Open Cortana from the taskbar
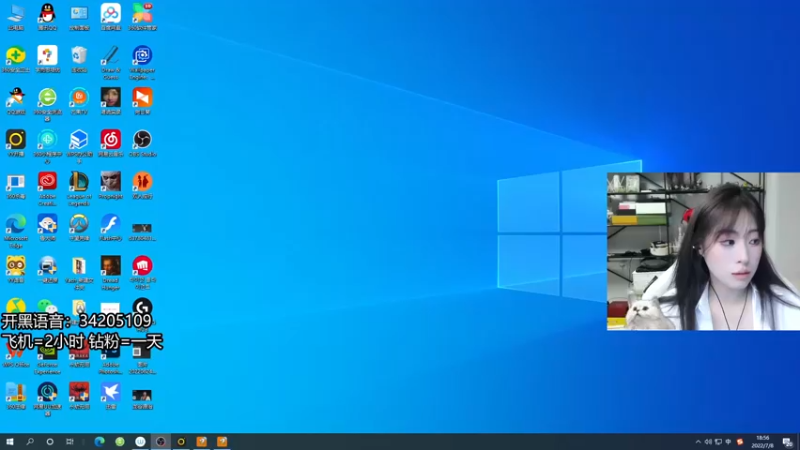800x450 pixels. tap(49, 442)
